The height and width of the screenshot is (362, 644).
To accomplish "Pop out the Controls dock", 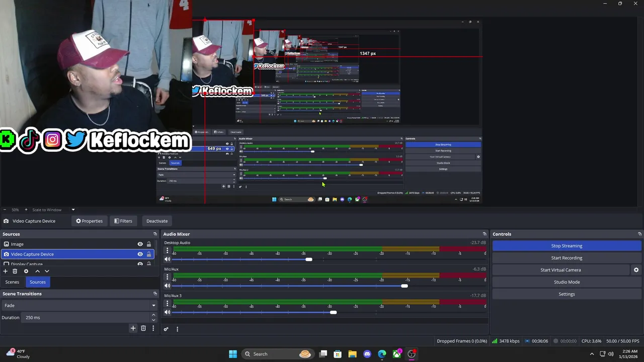I will tap(639, 234).
